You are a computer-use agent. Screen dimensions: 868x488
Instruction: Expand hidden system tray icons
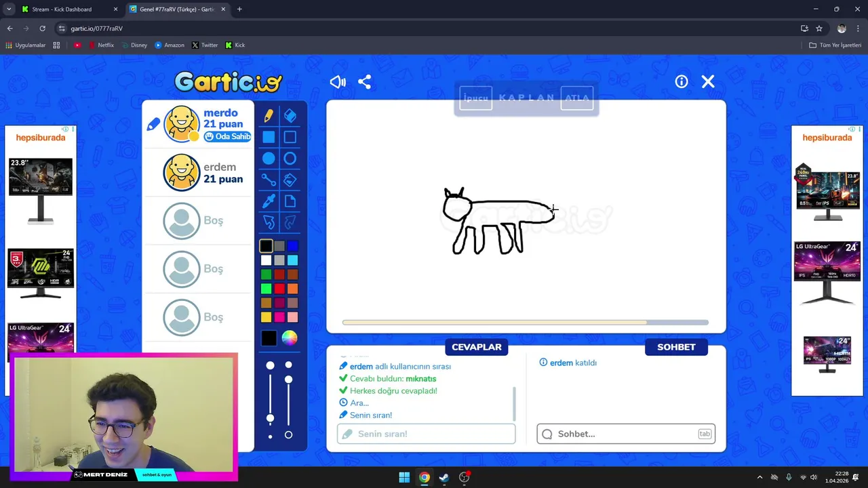click(759, 478)
